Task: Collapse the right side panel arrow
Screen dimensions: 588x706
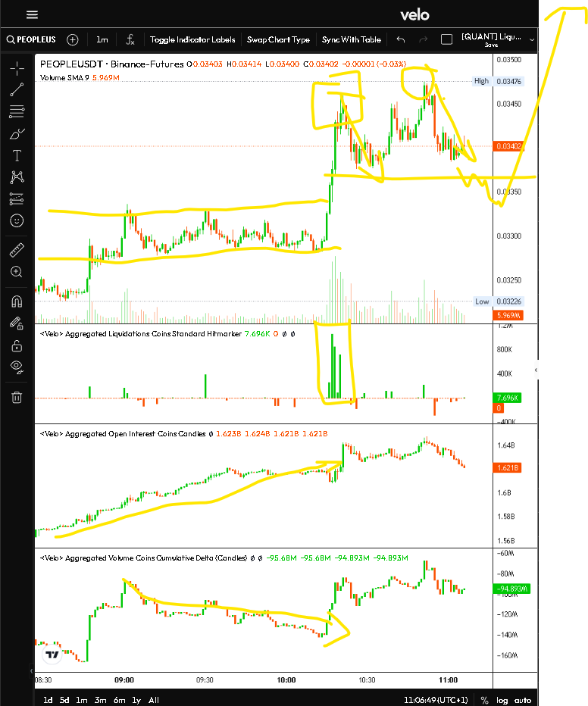Action: (x=536, y=370)
